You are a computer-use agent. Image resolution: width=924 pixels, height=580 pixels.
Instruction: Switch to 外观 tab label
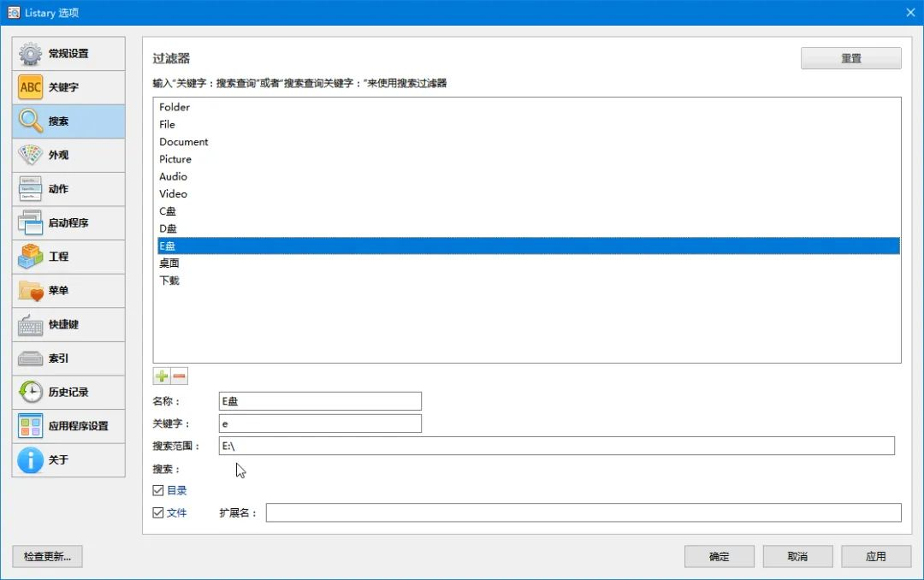click(x=58, y=155)
